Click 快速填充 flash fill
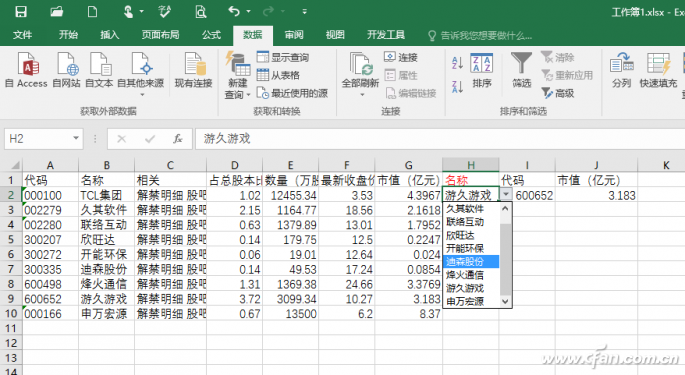This screenshot has height=375, width=685. [658, 70]
